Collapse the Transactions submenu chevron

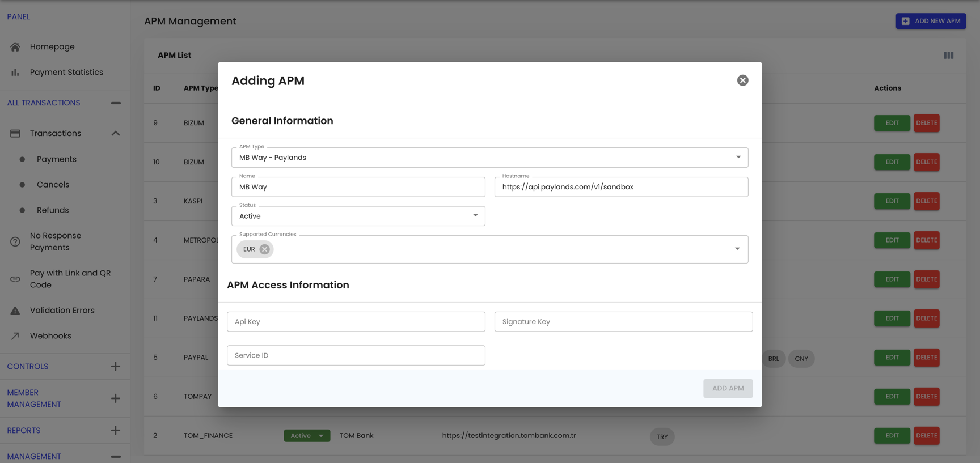point(116,133)
